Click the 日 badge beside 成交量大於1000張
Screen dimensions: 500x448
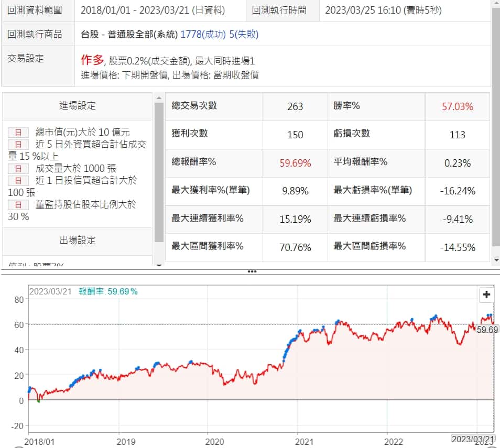pyautogui.click(x=18, y=169)
